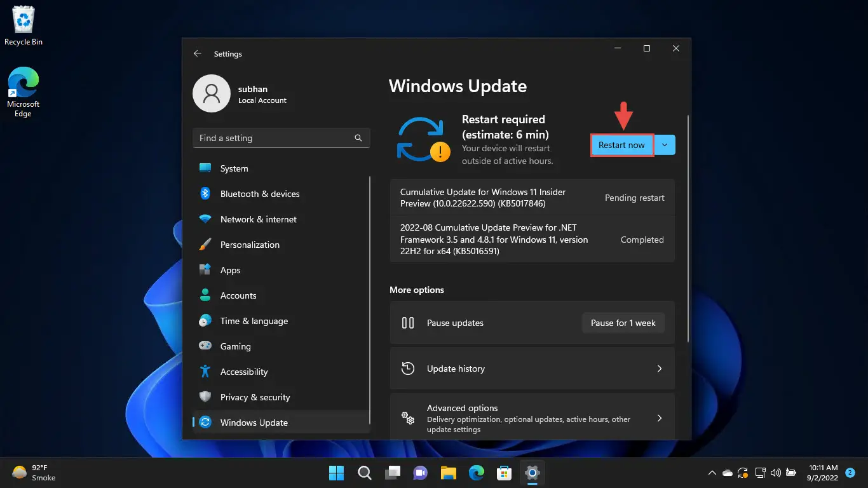
Task: Click the Restart now button
Action: point(622,145)
